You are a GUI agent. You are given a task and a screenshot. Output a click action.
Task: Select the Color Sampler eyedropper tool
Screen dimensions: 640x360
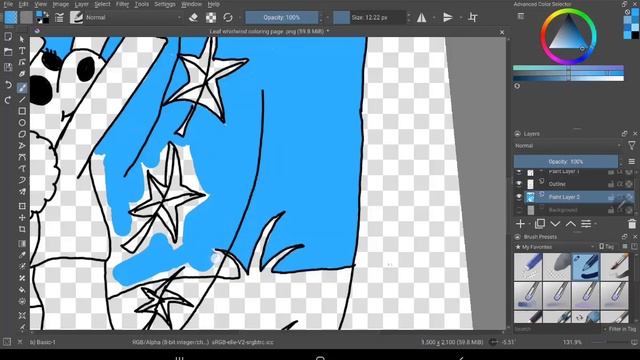22,255
